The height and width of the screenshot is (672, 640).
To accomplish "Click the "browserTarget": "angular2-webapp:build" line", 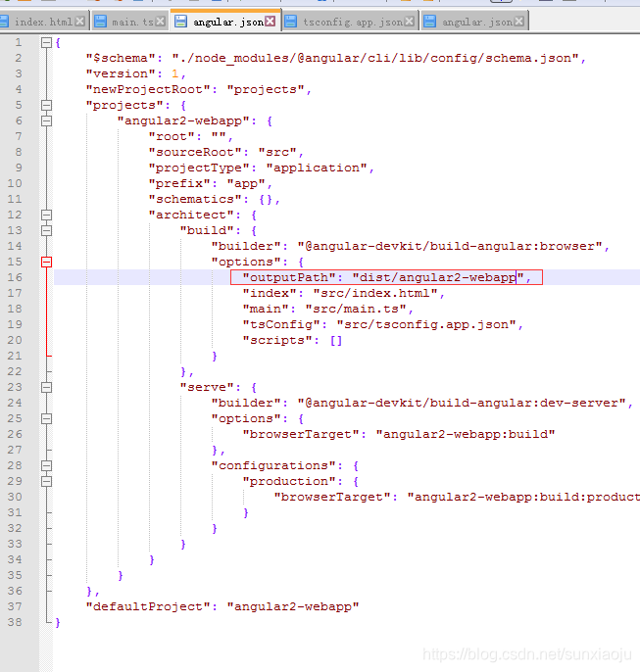I will click(x=399, y=435).
